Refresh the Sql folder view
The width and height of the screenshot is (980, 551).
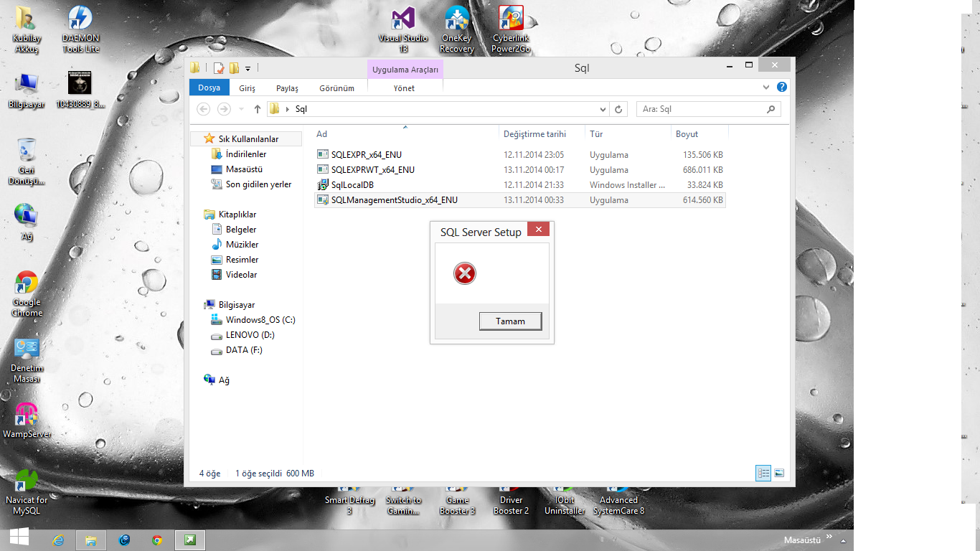click(618, 110)
